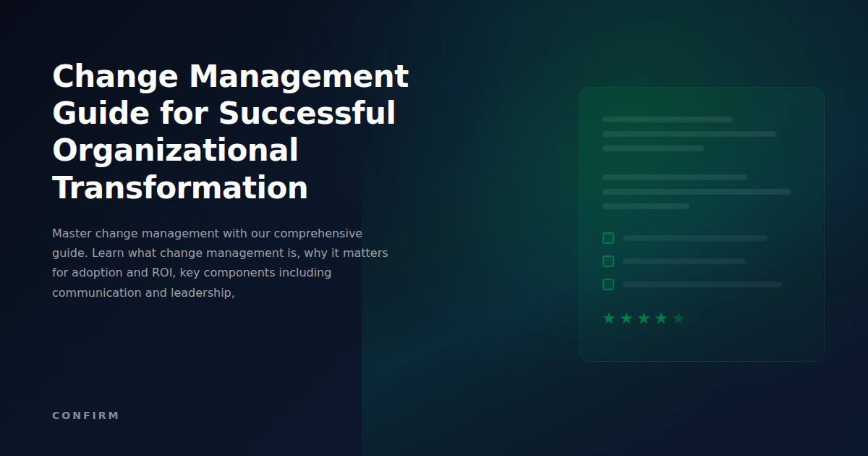
Task: Click the line beside the last checkbox
Action: [x=702, y=284]
